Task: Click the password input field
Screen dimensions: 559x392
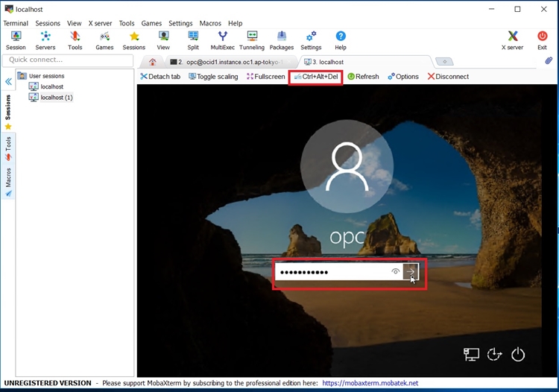Action: pos(332,272)
